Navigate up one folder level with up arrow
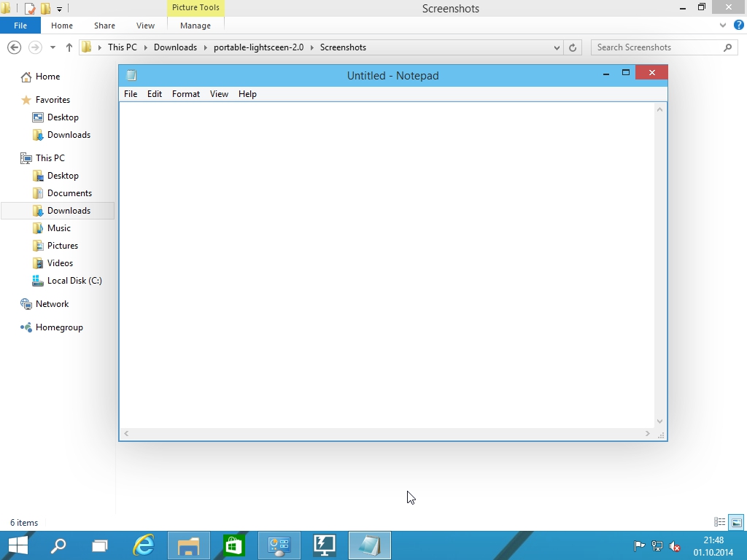 tap(69, 47)
